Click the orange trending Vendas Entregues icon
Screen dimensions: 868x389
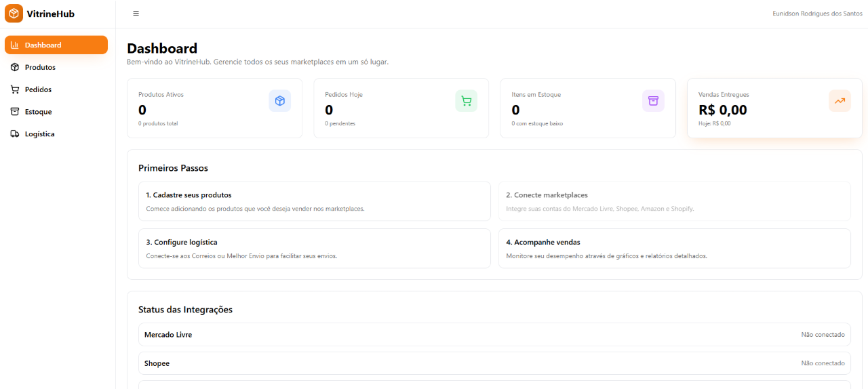click(x=840, y=101)
